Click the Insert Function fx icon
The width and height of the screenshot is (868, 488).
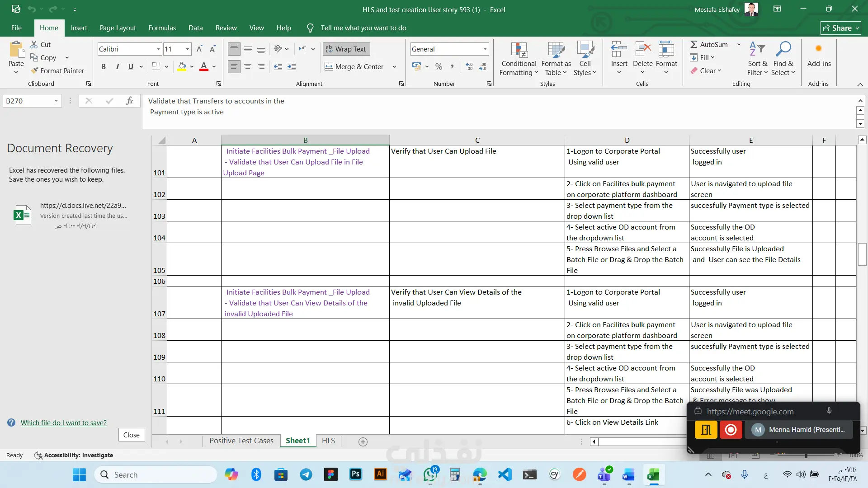pos(129,101)
